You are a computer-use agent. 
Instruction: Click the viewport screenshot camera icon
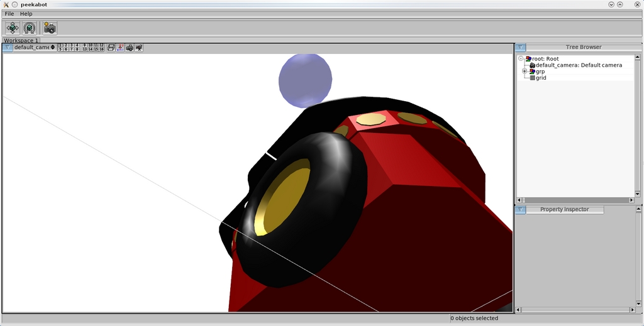coord(130,47)
